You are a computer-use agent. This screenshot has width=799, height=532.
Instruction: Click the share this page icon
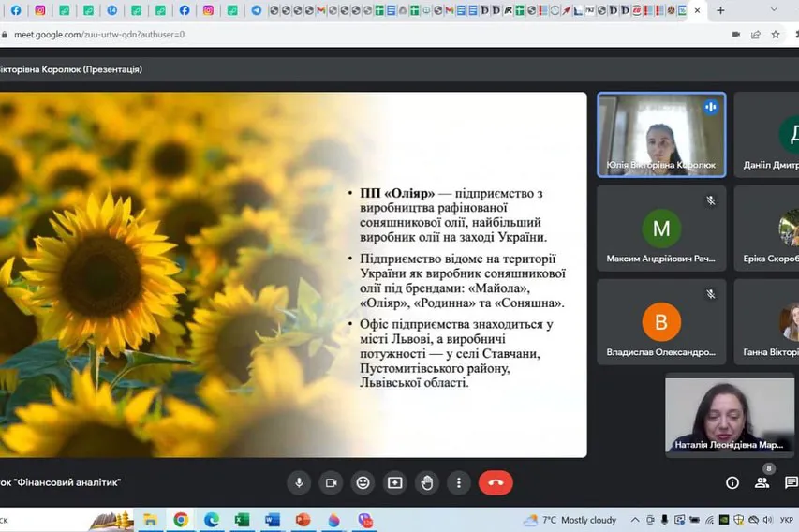pos(756,34)
